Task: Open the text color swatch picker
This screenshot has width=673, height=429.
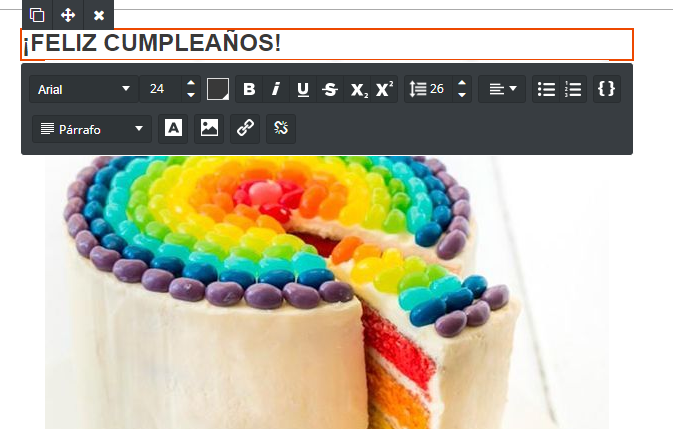Action: [218, 89]
